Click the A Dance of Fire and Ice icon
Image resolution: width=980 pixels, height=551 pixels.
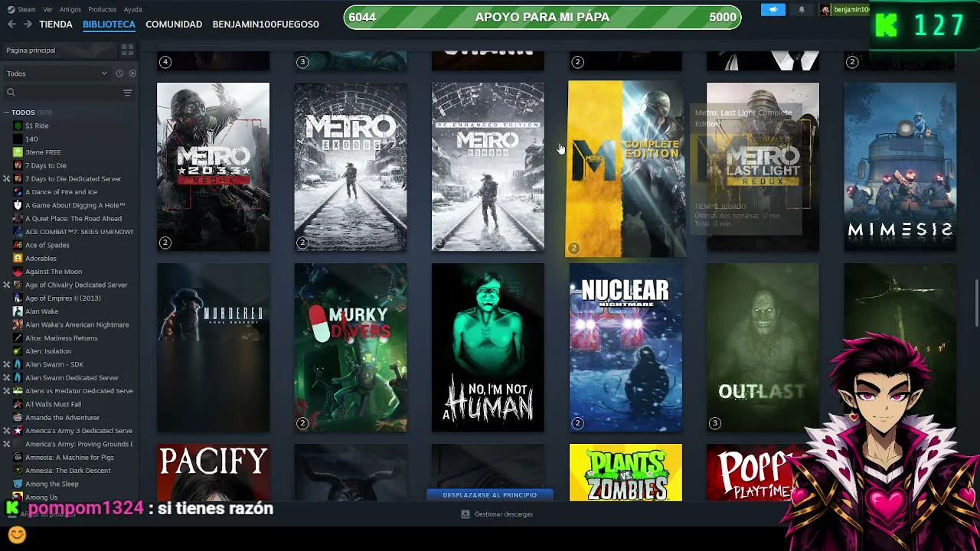[18, 192]
